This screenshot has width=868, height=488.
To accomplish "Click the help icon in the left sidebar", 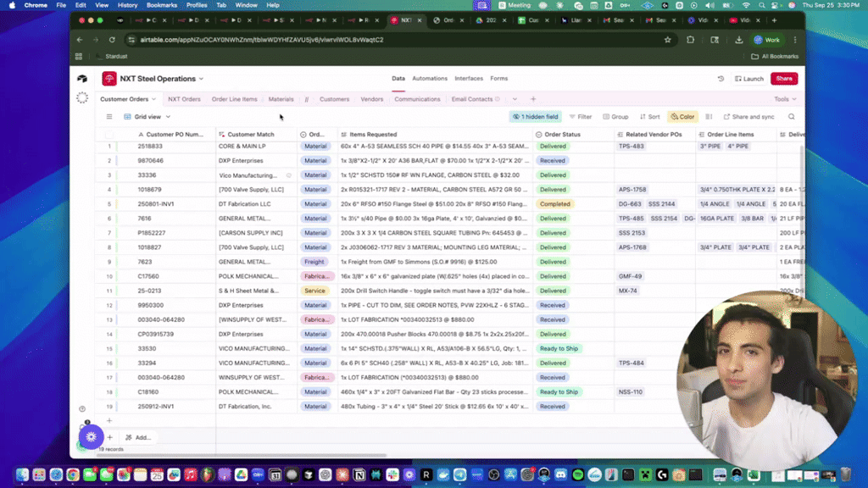I will [82, 409].
